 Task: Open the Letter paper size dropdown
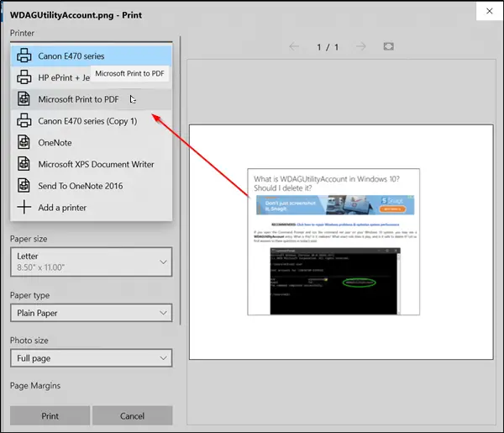92,261
